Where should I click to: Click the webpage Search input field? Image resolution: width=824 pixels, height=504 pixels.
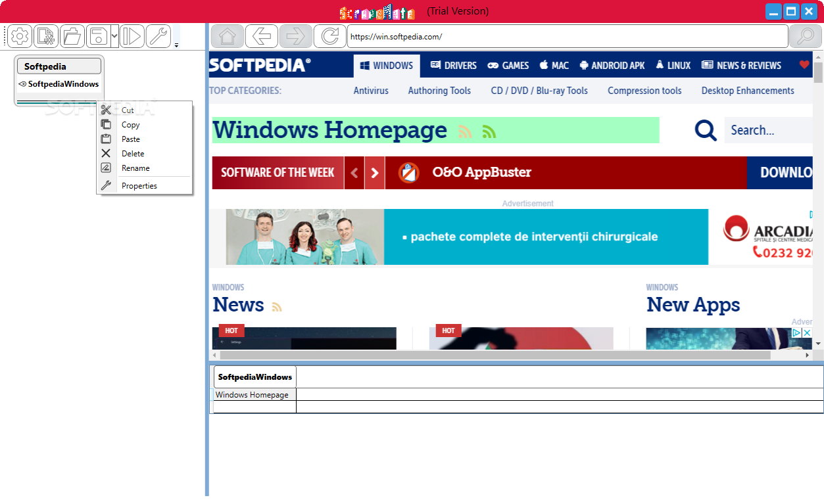pyautogui.click(x=769, y=130)
